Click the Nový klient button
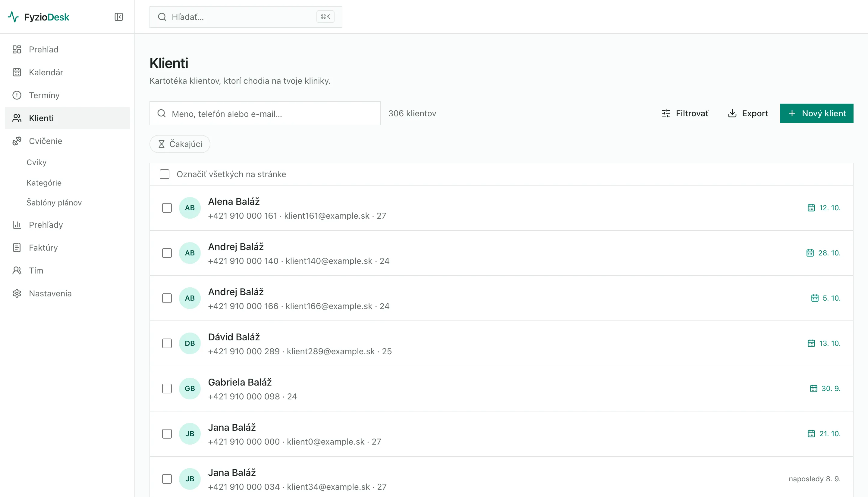 tap(816, 113)
